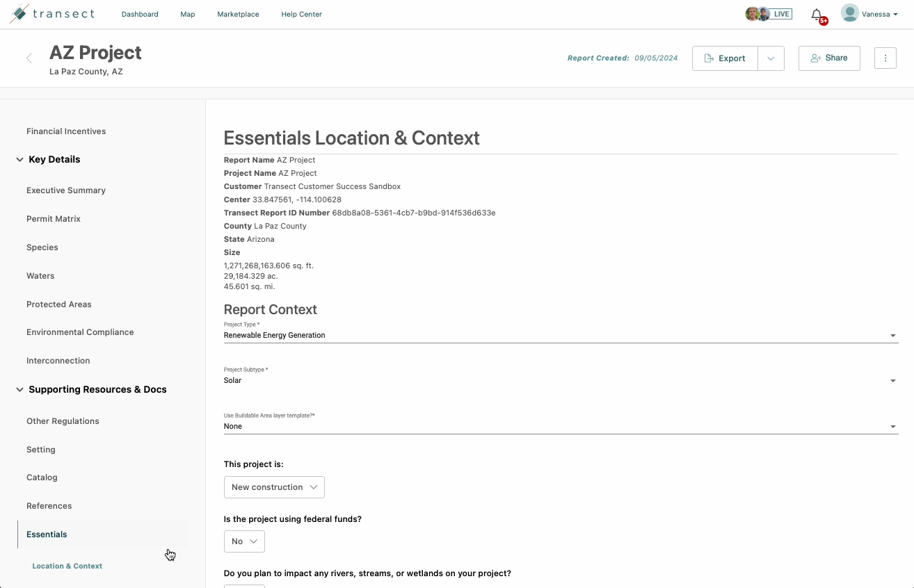Go to the Marketplace tab
This screenshot has height=588, width=914.
click(x=238, y=14)
